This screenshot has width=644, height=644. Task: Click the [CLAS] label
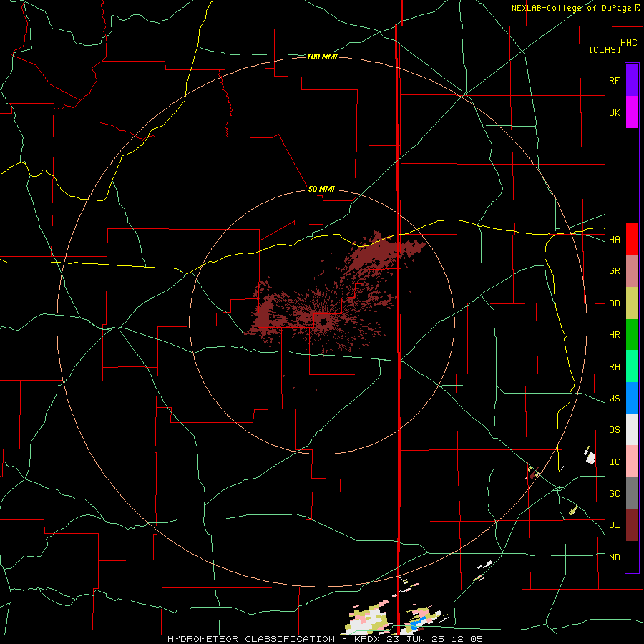tap(605, 49)
